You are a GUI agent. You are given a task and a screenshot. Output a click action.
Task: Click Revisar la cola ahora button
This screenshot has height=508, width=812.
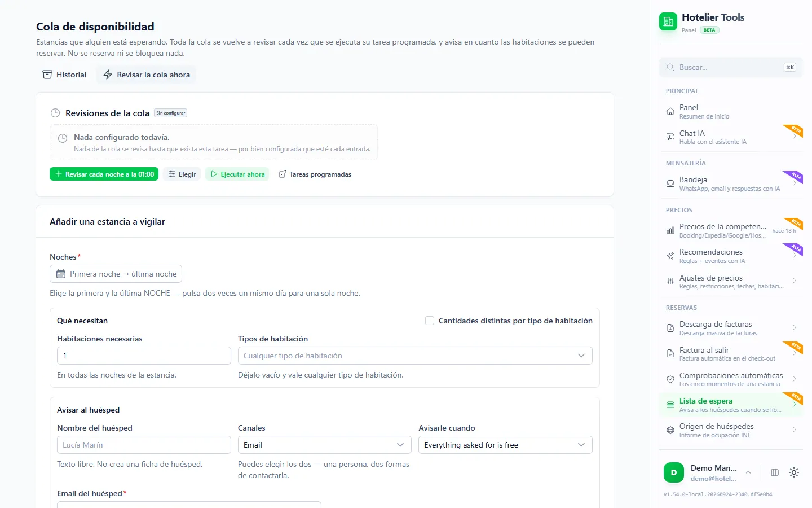pyautogui.click(x=146, y=75)
